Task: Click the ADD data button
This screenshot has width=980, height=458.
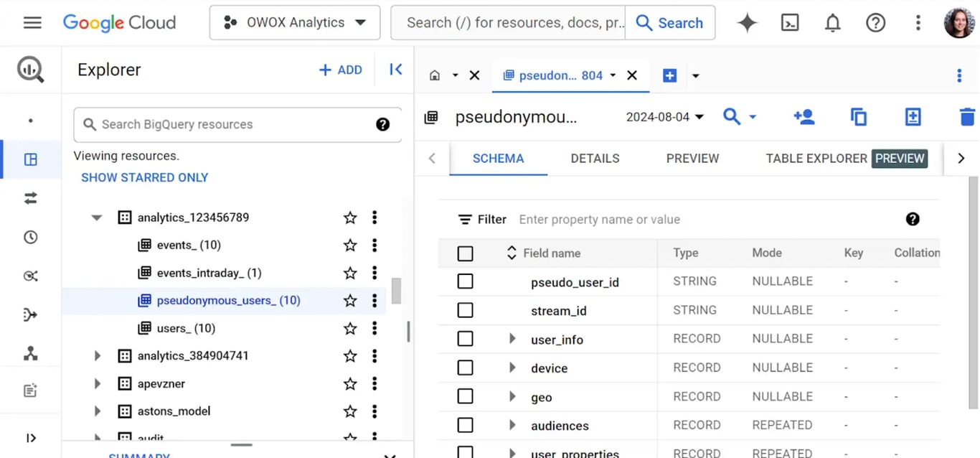Action: coord(341,70)
